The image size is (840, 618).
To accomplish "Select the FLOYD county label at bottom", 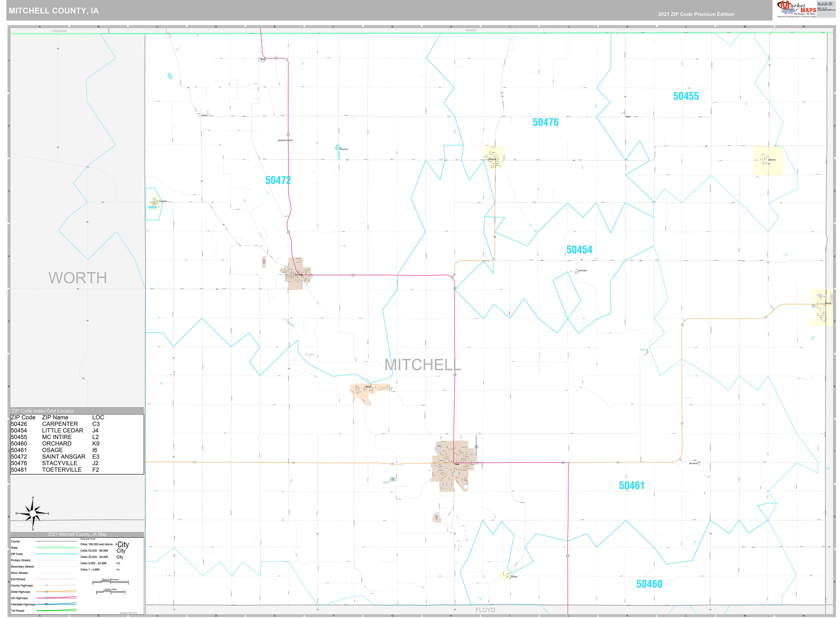I will (x=485, y=609).
